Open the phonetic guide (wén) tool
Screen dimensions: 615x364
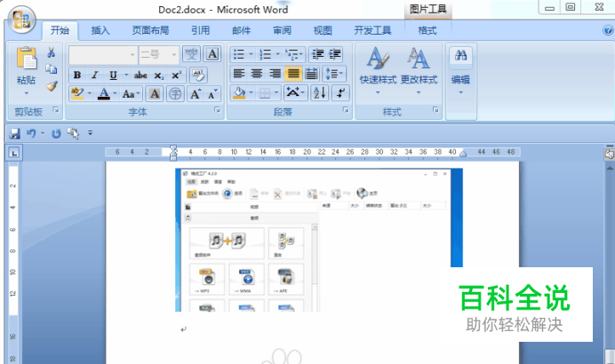(x=191, y=54)
